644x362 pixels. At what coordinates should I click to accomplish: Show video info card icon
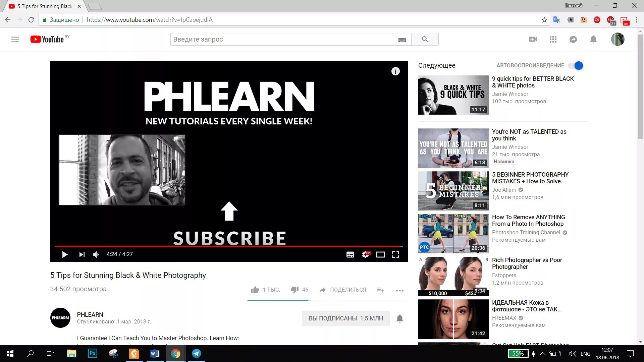coord(395,71)
